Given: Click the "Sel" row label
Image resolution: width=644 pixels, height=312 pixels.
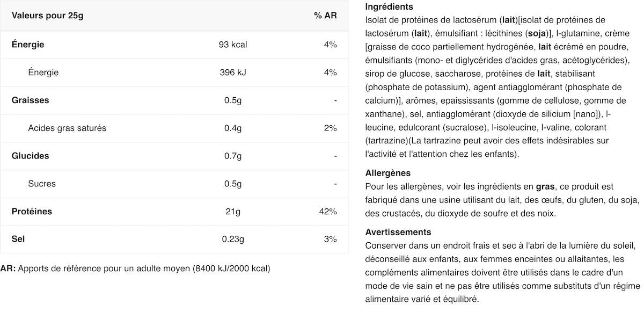Looking at the screenshot, I should click(x=18, y=239).
